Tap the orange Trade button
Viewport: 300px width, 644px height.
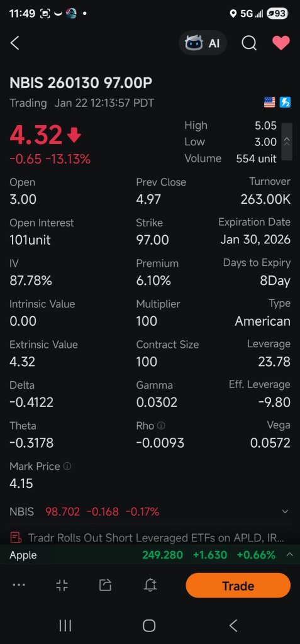point(238,586)
